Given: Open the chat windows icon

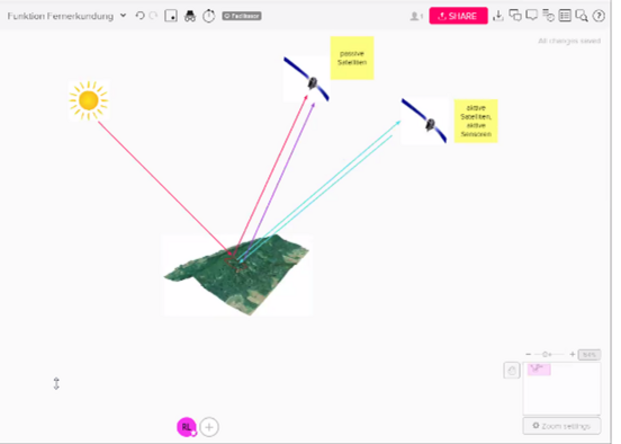Looking at the screenshot, I should (515, 15).
